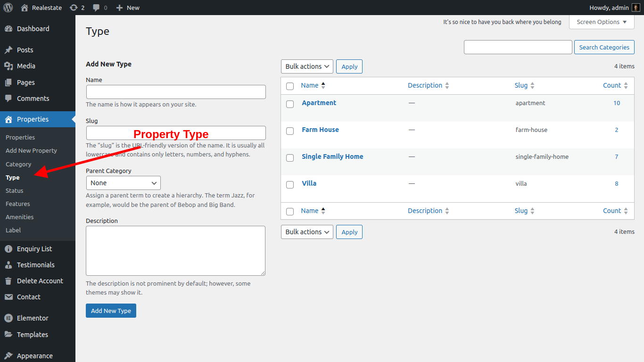Click the comments bubble icon in admin bar
The width and height of the screenshot is (644, 362).
(96, 8)
